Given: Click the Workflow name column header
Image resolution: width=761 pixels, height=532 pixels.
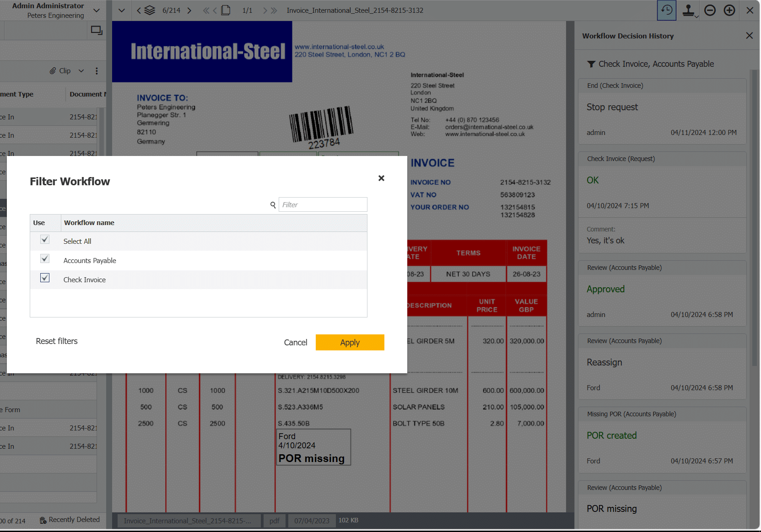Looking at the screenshot, I should pos(89,223).
